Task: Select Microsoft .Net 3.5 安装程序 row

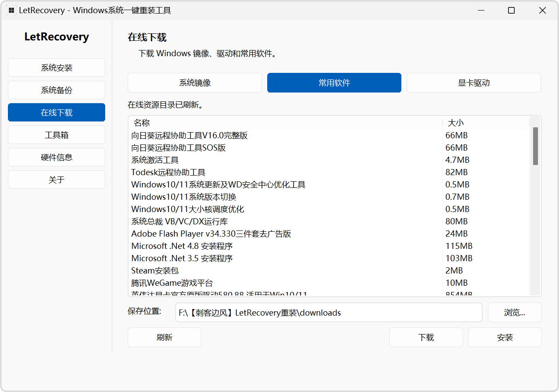Action: (x=329, y=258)
